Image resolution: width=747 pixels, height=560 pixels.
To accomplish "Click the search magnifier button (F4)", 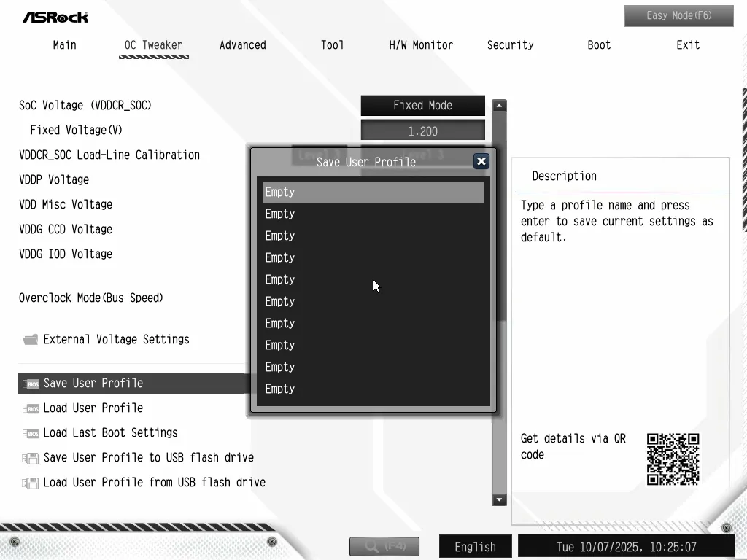I will 384,546.
